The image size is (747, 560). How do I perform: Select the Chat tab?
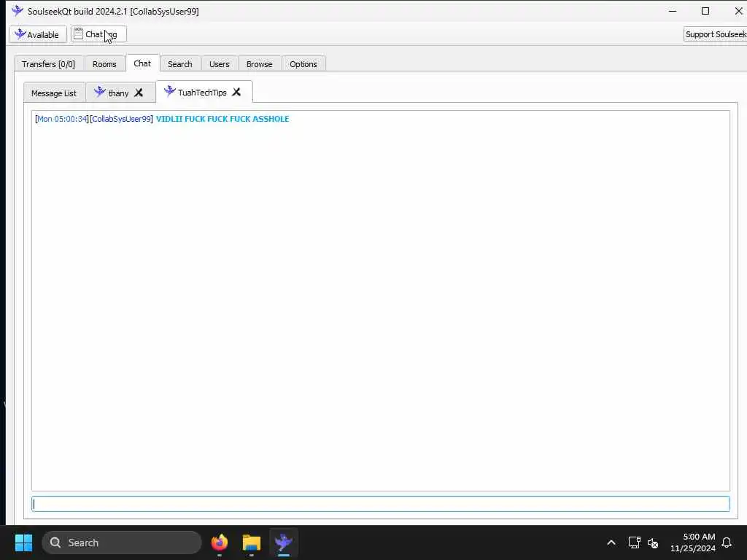(x=142, y=63)
